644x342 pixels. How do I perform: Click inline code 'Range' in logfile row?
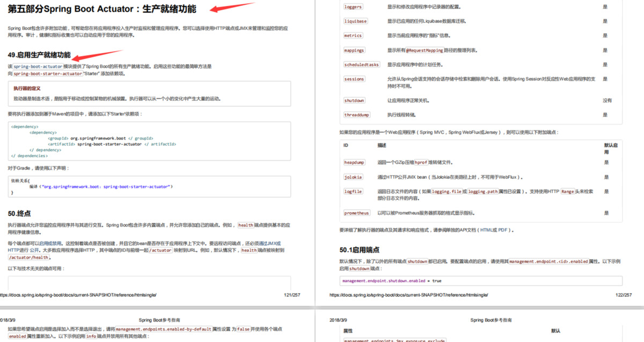[x=568, y=191]
